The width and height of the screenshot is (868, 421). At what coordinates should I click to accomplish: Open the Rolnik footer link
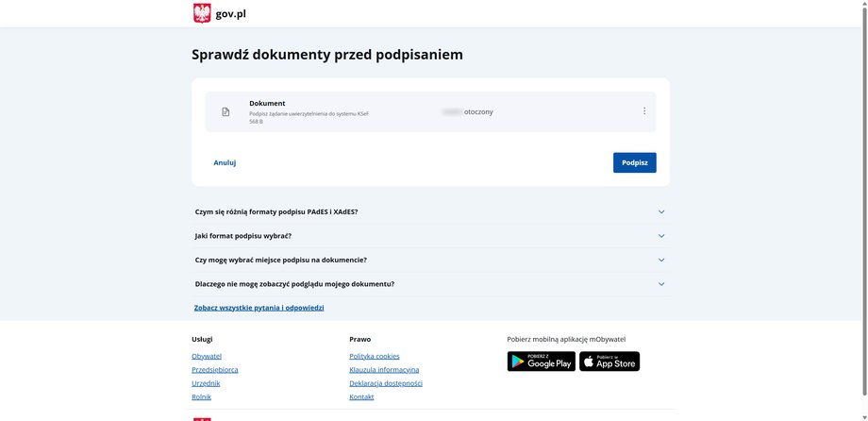[x=202, y=397]
